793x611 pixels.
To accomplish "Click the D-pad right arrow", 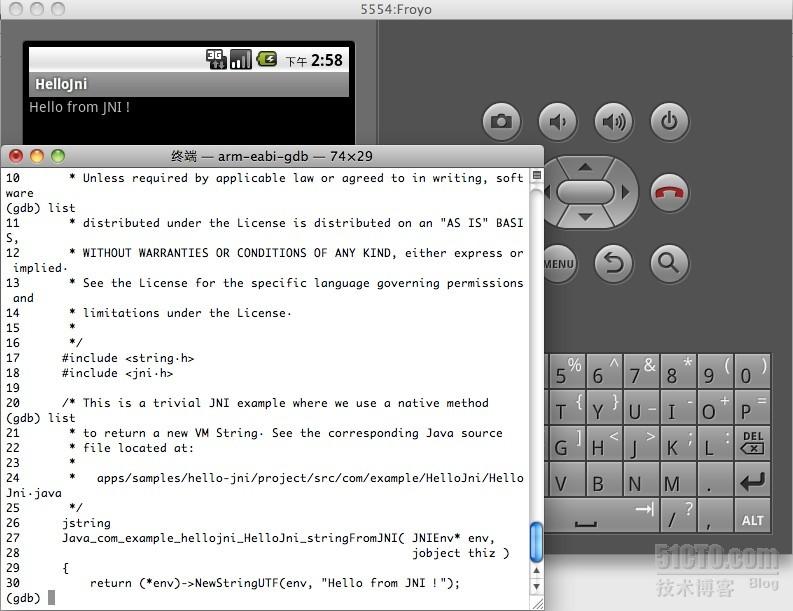I will coord(626,192).
